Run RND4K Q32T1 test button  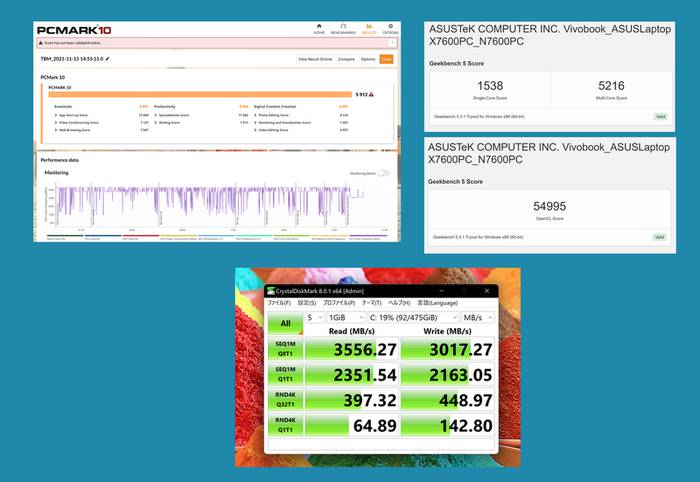click(x=285, y=399)
